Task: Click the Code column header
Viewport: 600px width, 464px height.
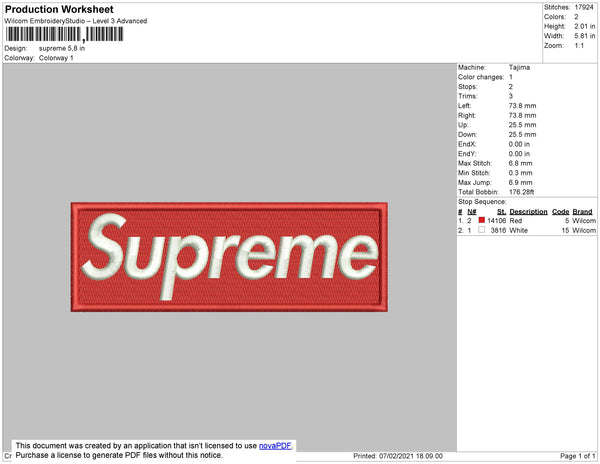Action: [x=561, y=212]
